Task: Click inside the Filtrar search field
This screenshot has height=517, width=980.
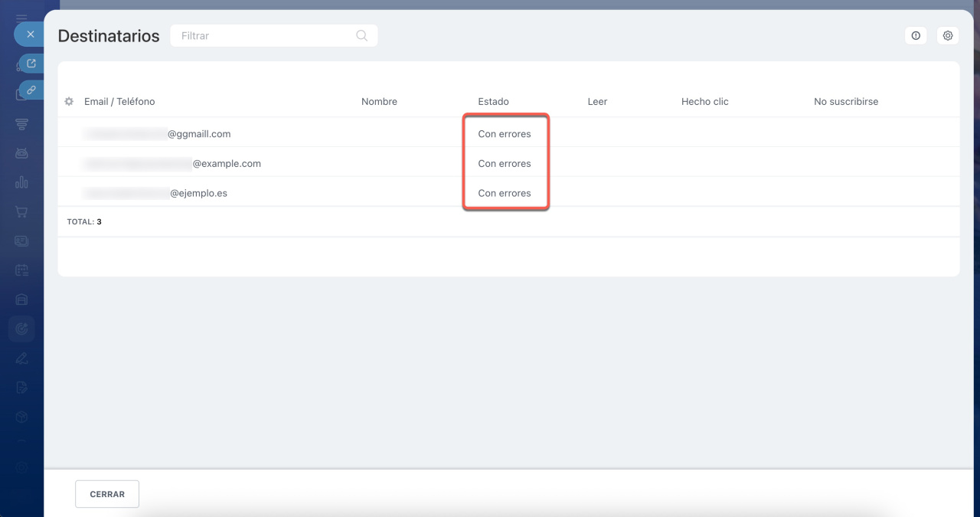Action: coord(264,36)
